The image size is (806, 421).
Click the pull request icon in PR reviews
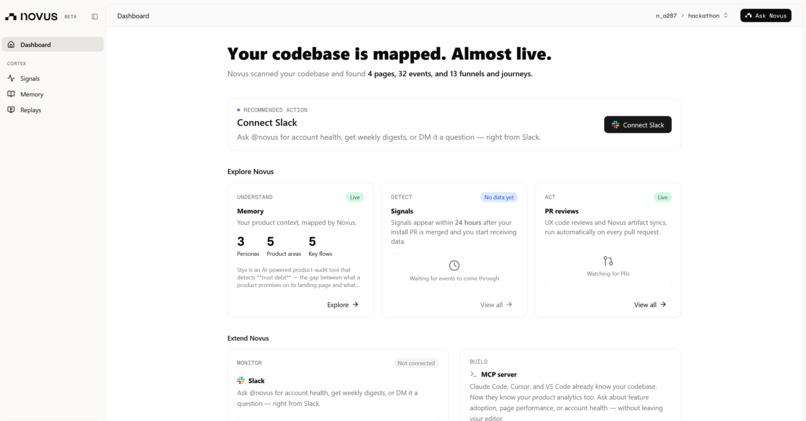point(608,261)
